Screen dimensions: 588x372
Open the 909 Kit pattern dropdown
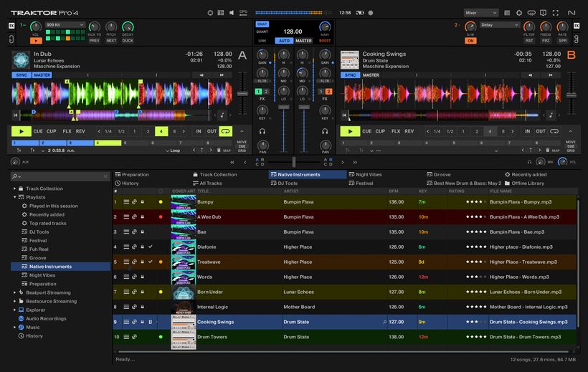pyautogui.click(x=65, y=25)
